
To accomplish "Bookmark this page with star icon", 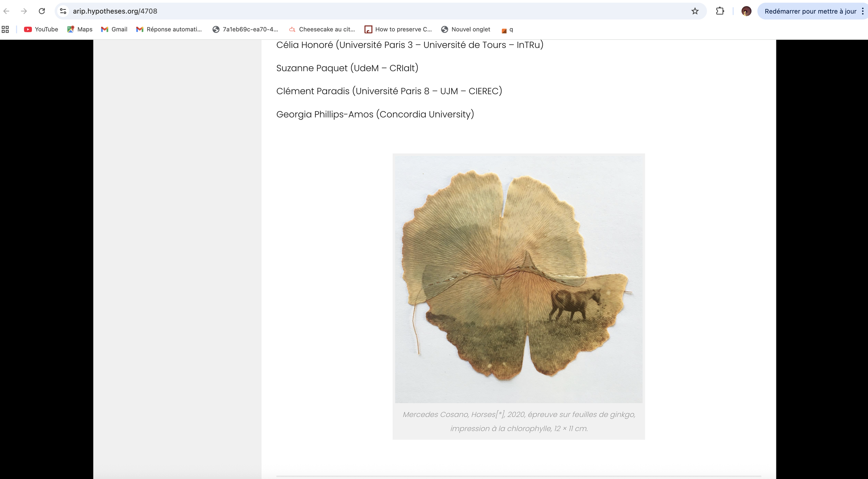I will pyautogui.click(x=695, y=11).
